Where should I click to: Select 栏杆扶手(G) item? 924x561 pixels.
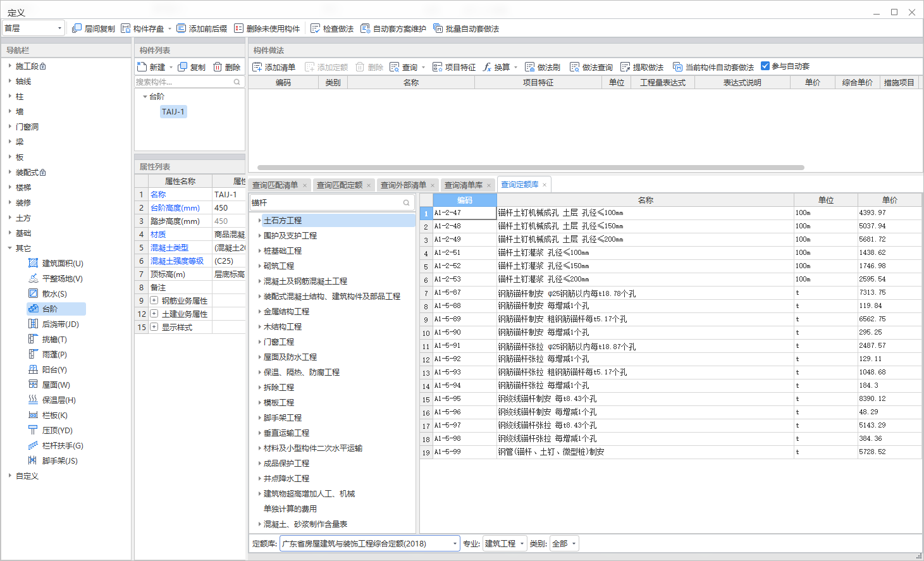[56, 445]
